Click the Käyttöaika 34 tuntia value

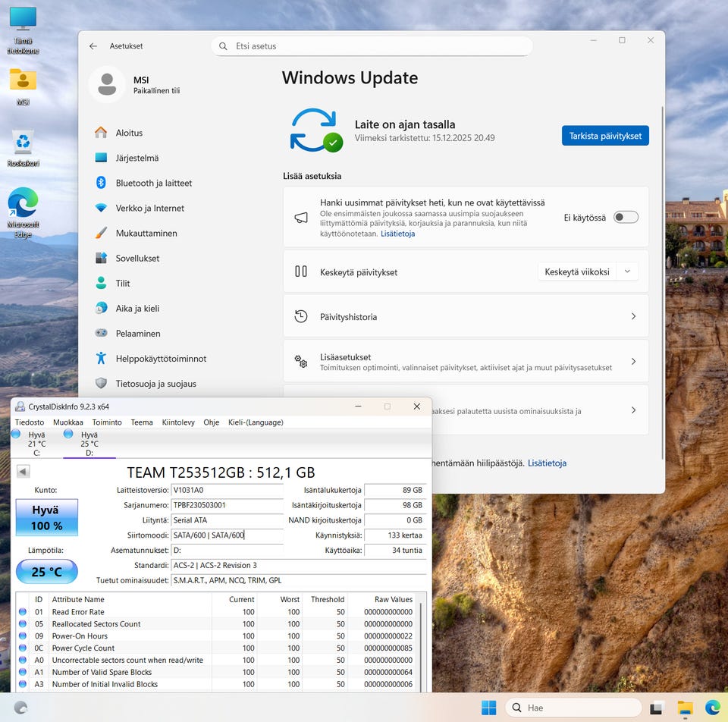tap(395, 550)
